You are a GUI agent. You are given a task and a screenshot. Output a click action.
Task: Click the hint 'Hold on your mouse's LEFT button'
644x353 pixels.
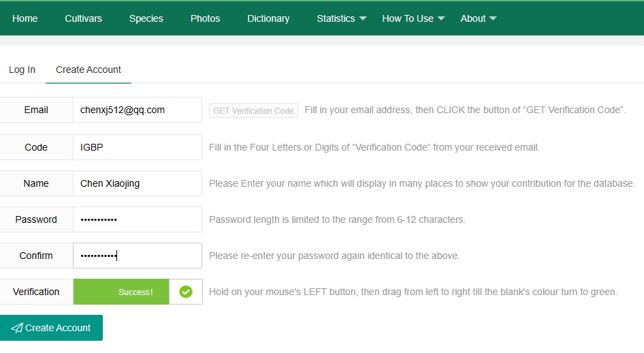(x=413, y=292)
